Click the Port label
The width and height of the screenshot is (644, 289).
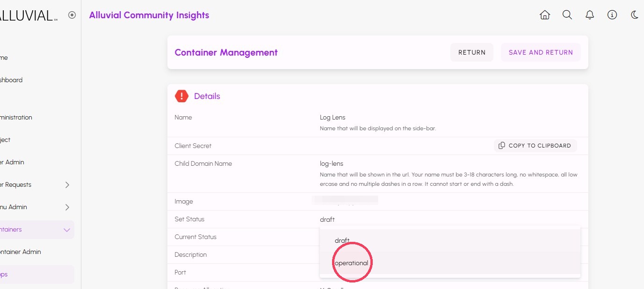pos(180,272)
